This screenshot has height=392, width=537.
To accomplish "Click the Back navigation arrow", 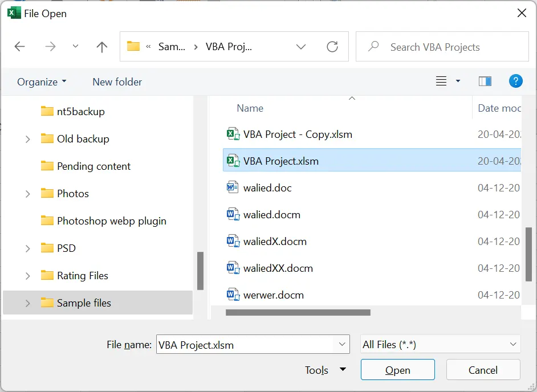I will [20, 47].
